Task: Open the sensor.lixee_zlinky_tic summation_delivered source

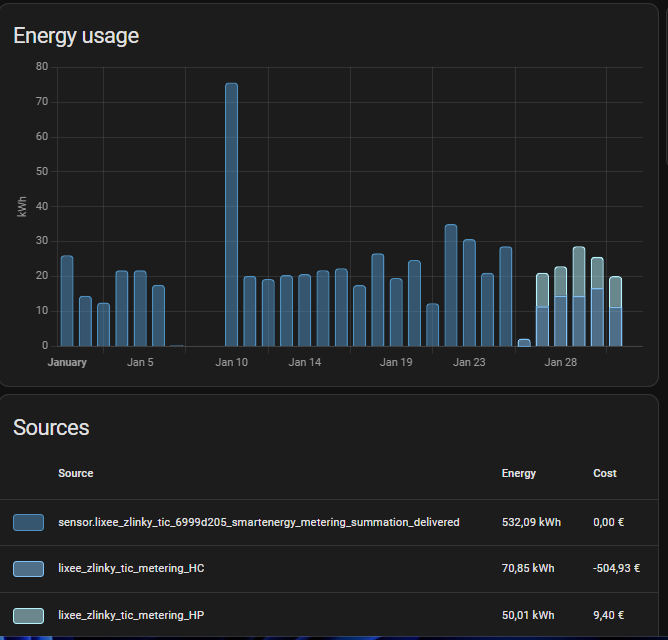Action: tap(259, 522)
